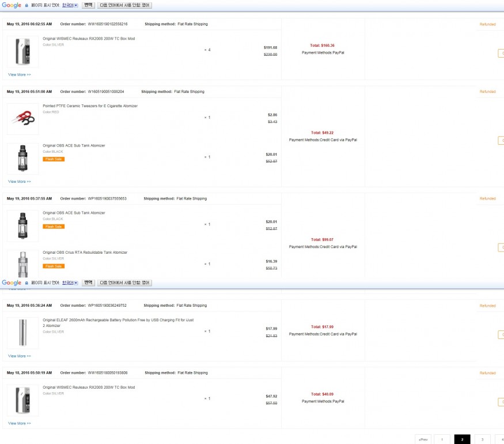Viewport: 504px width, 444px height.
Task: Click 'Total: $99.07' amount
Action: pos(322,240)
